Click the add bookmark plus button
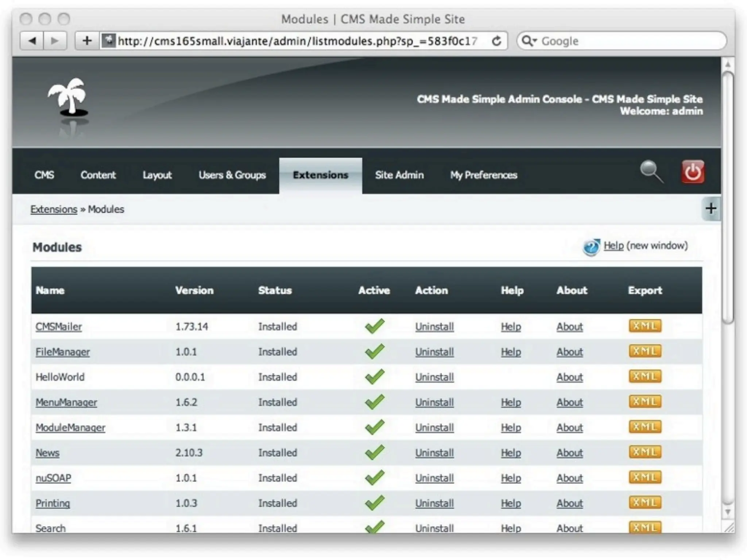The height and width of the screenshot is (560, 747). [87, 41]
